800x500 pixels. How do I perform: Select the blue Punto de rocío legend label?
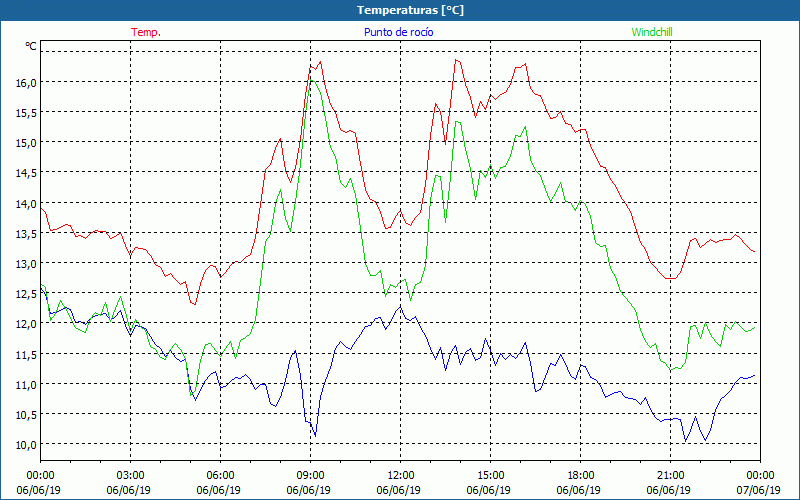[x=398, y=32]
